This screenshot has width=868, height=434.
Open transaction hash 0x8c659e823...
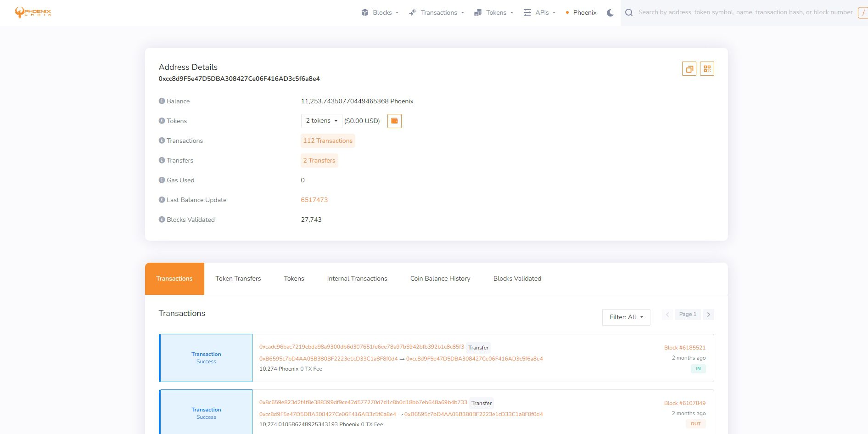coord(363,402)
